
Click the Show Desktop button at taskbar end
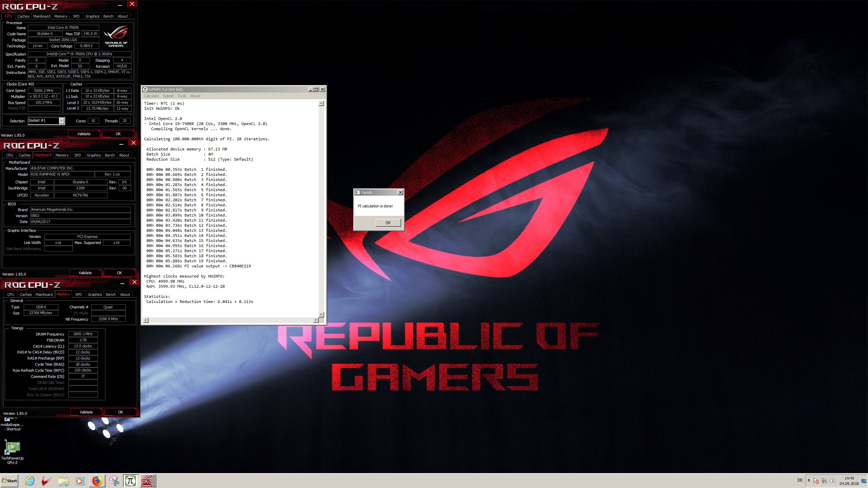(864, 481)
